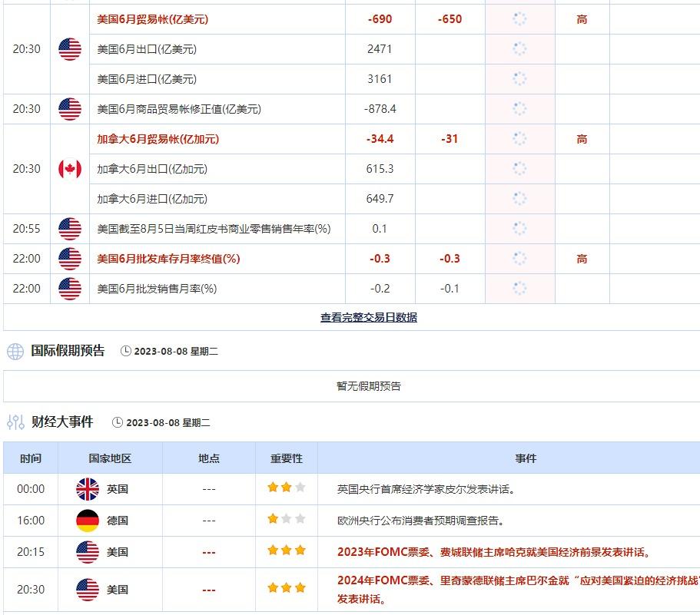This screenshot has height=615, width=700.
Task: Click the clock icon in 国际假期预告 header
Action: 126,352
